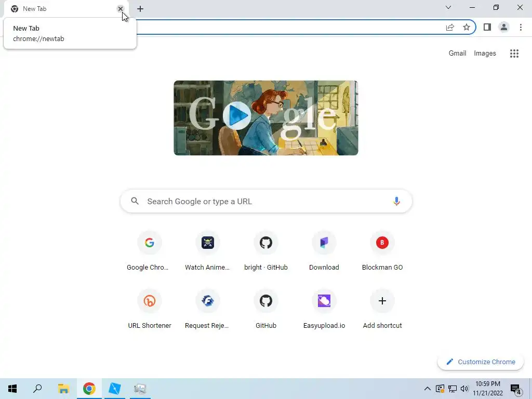Image resolution: width=532 pixels, height=399 pixels.
Task: Open File Explorer from the taskbar
Action: pyautogui.click(x=63, y=389)
